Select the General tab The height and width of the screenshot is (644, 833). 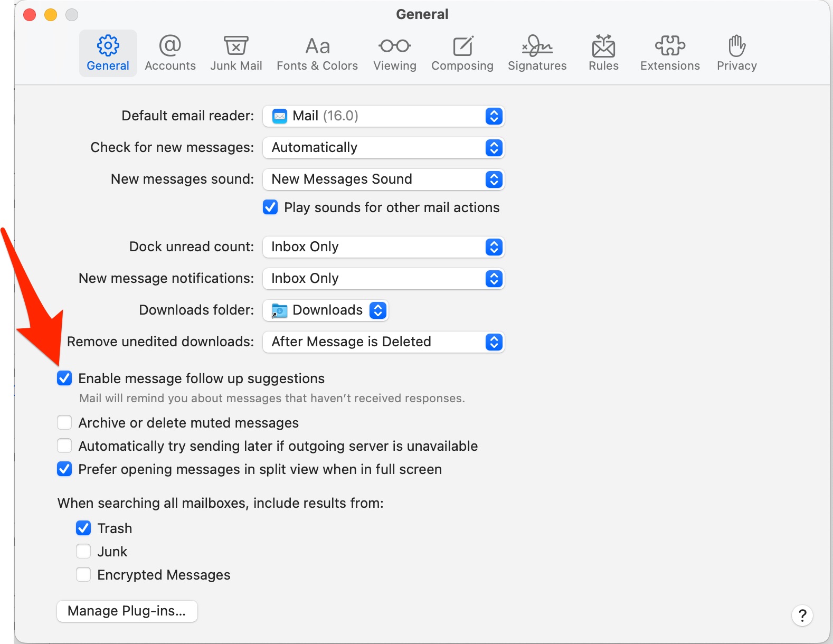point(108,53)
